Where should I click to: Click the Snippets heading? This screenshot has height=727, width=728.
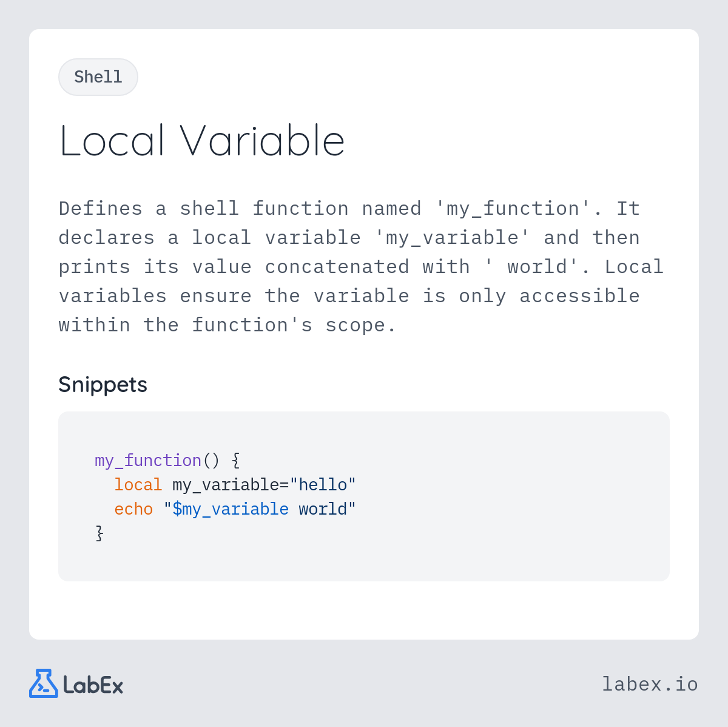[x=103, y=384]
